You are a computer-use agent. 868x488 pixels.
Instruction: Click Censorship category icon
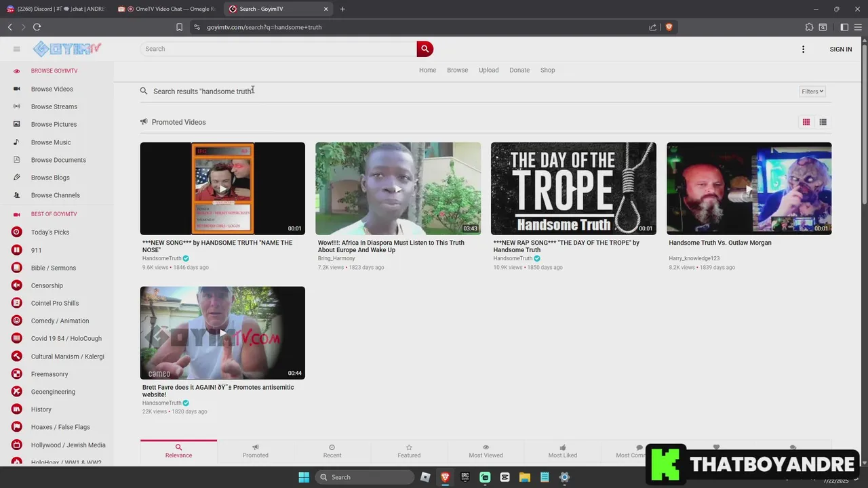pos(17,285)
